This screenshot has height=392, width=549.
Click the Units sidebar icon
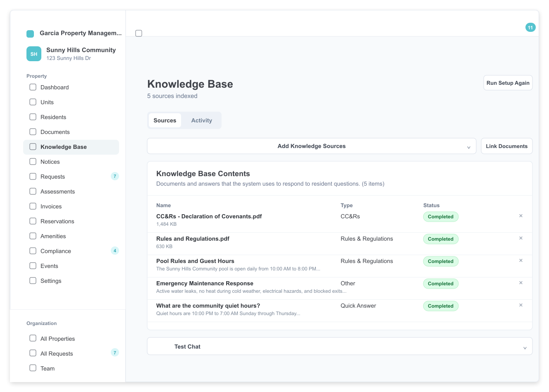(x=33, y=102)
